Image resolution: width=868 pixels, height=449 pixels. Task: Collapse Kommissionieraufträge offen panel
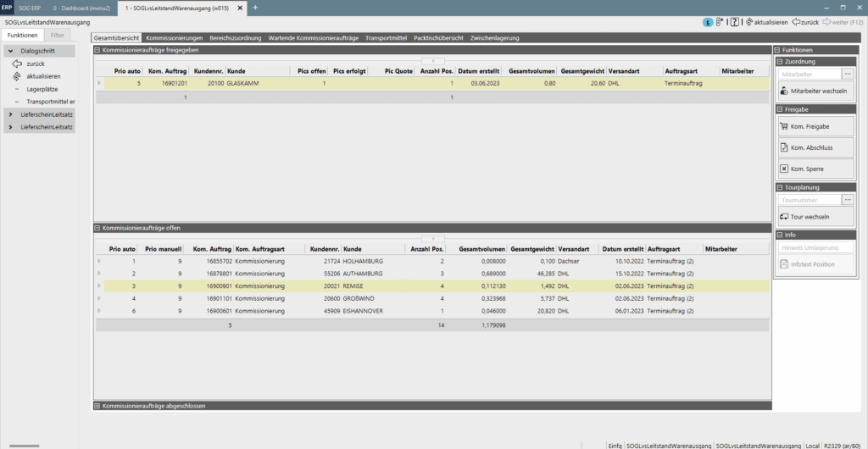click(x=97, y=228)
